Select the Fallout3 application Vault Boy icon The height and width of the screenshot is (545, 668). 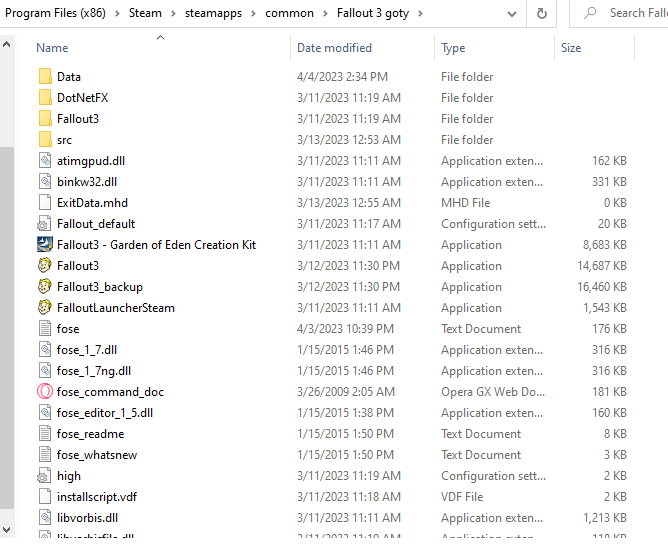pyautogui.click(x=45, y=265)
